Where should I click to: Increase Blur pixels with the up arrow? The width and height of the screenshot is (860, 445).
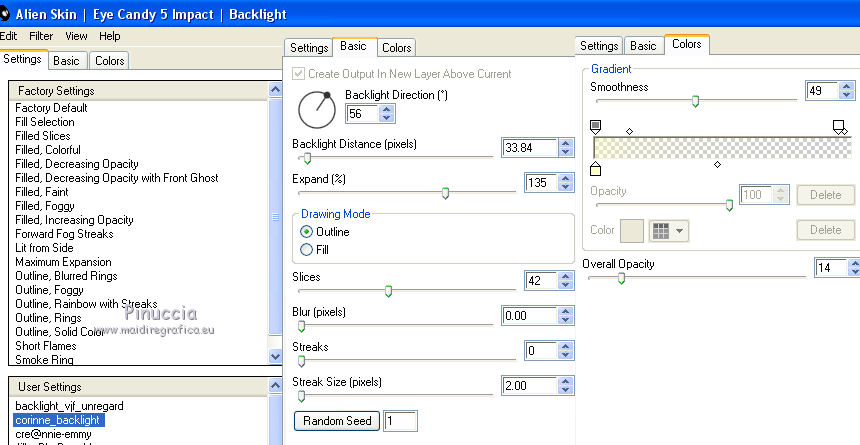pyautogui.click(x=565, y=312)
